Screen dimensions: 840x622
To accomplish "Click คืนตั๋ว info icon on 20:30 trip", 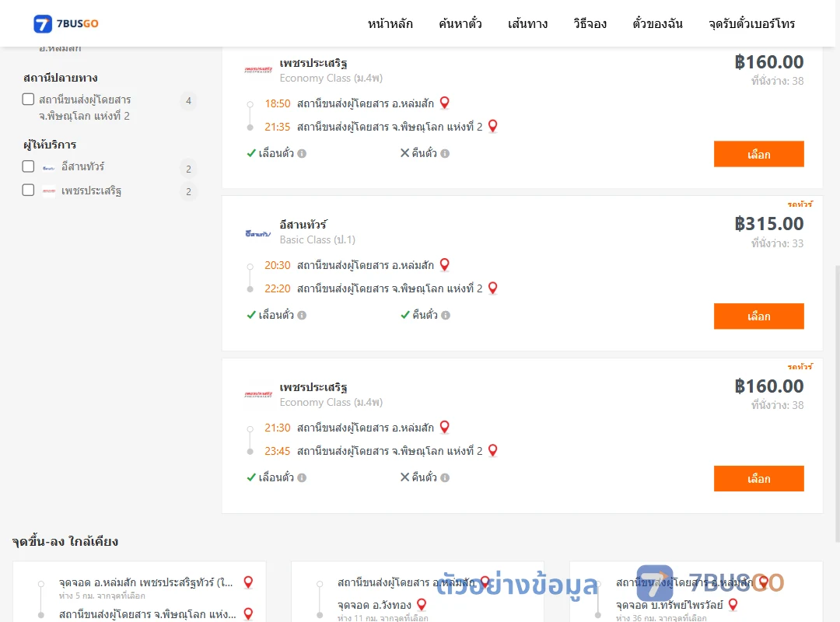I will (x=446, y=316).
